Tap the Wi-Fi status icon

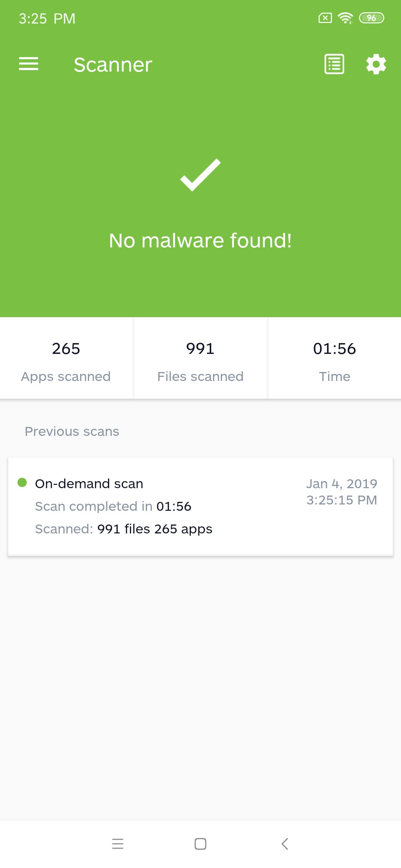(x=345, y=18)
